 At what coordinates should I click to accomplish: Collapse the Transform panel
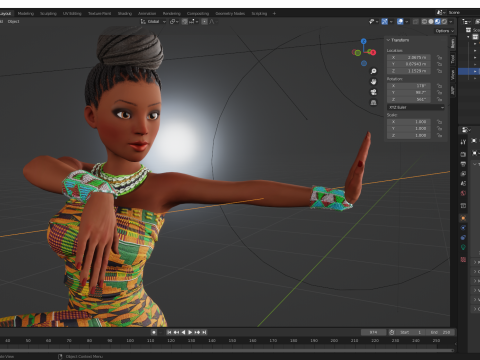pos(388,40)
